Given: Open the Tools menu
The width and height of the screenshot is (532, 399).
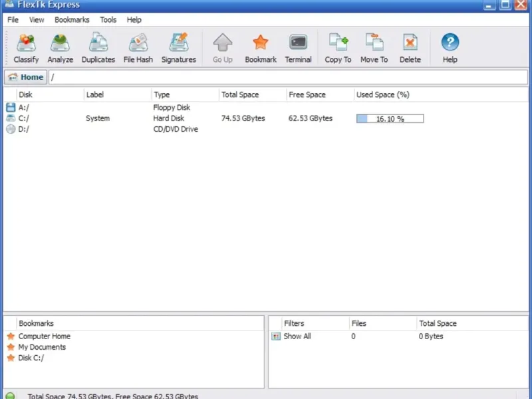Looking at the screenshot, I should [x=108, y=20].
